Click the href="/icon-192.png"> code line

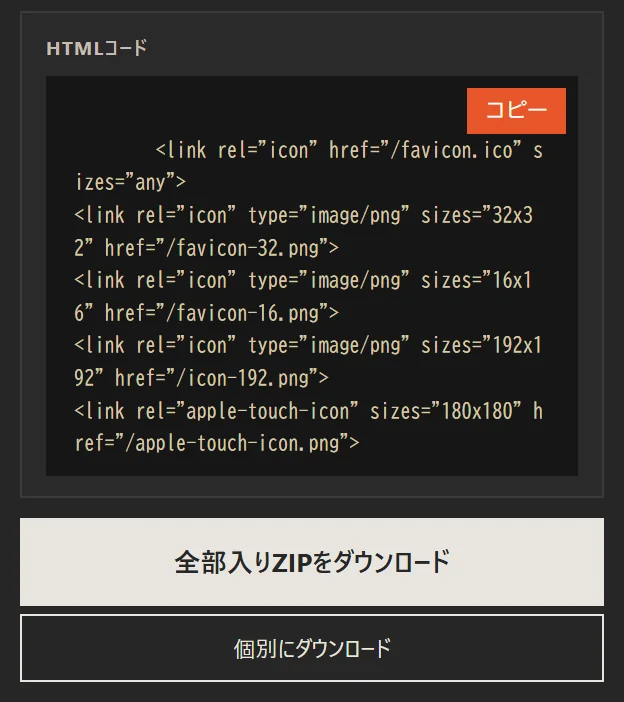201,378
